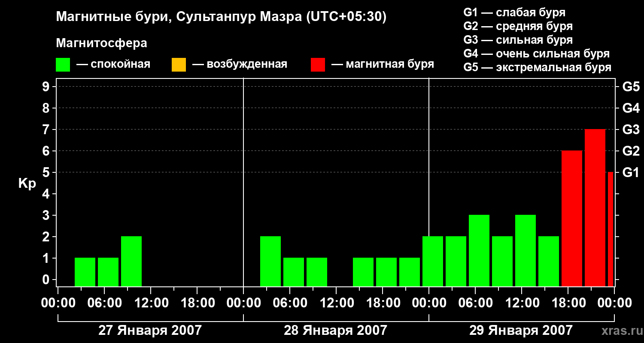Click the '28 Января 2007' date label

pos(335,330)
